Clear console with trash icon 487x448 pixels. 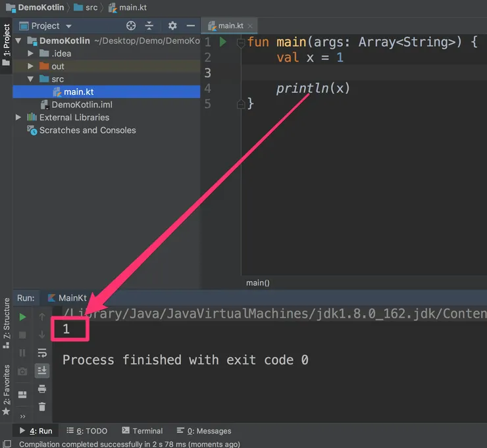point(42,407)
